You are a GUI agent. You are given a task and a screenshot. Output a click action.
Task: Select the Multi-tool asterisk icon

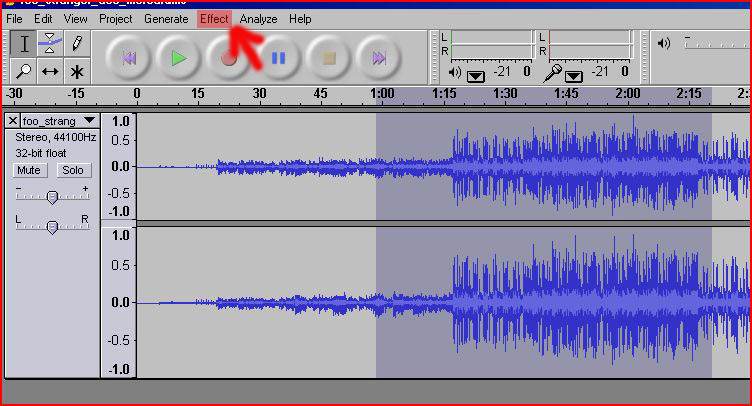click(x=76, y=71)
